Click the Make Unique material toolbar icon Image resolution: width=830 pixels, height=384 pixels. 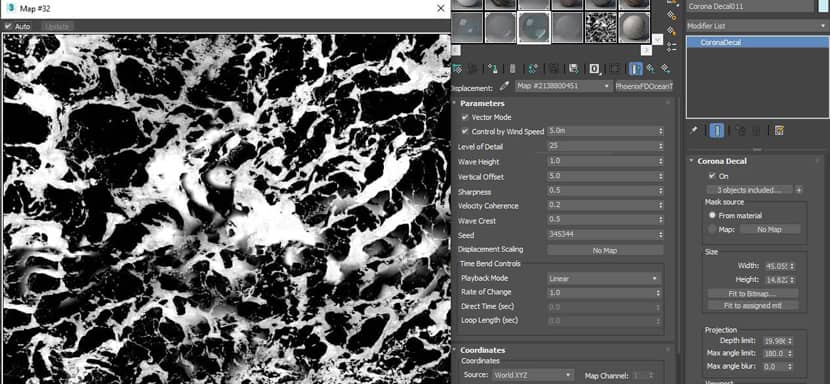coord(553,69)
